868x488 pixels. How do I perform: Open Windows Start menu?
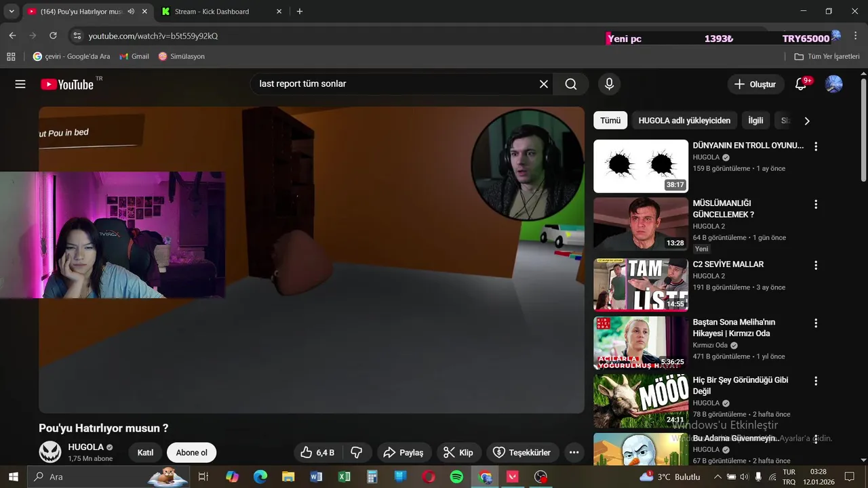(x=14, y=476)
